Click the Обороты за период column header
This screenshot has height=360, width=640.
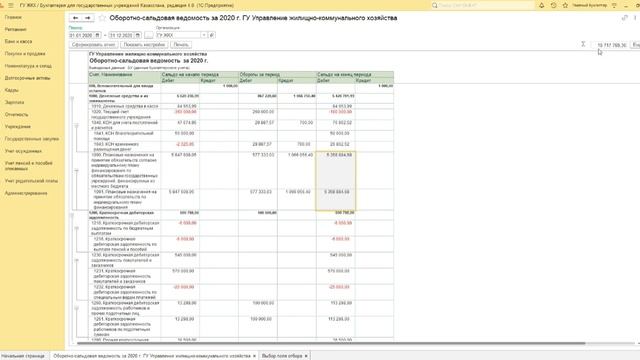pyautogui.click(x=278, y=74)
